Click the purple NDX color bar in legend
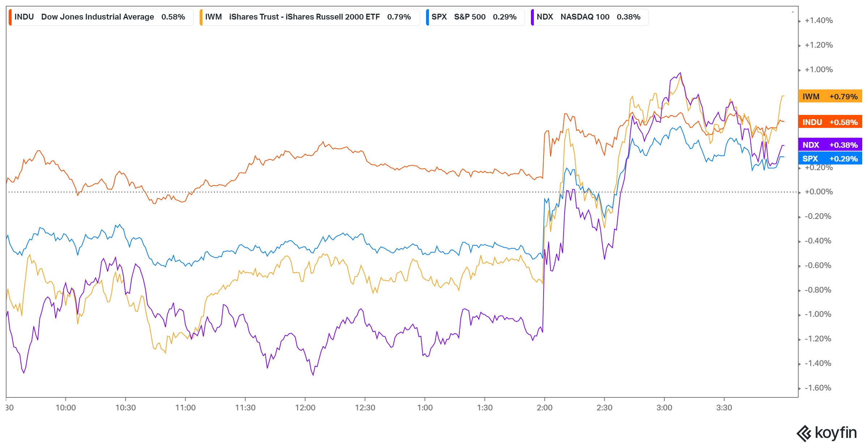This screenshot has width=868, height=448. tap(532, 17)
